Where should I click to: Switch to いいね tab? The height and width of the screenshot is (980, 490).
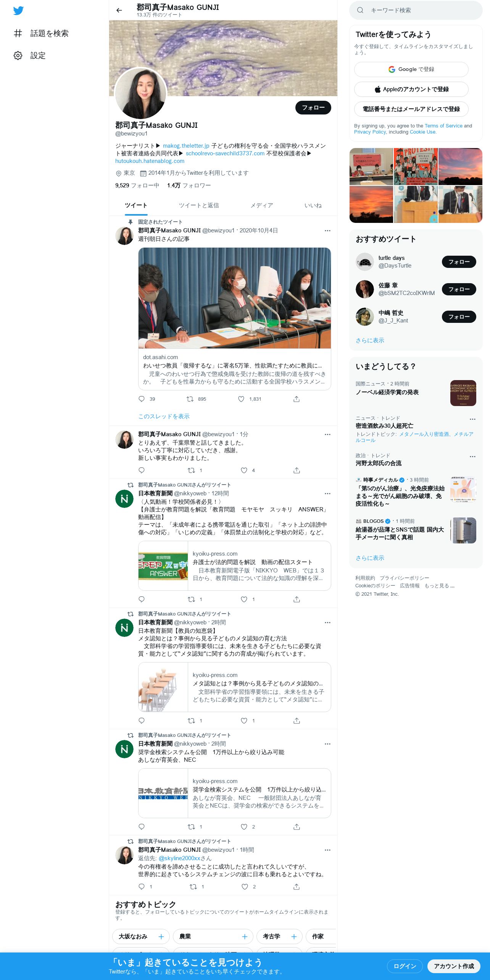313,205
